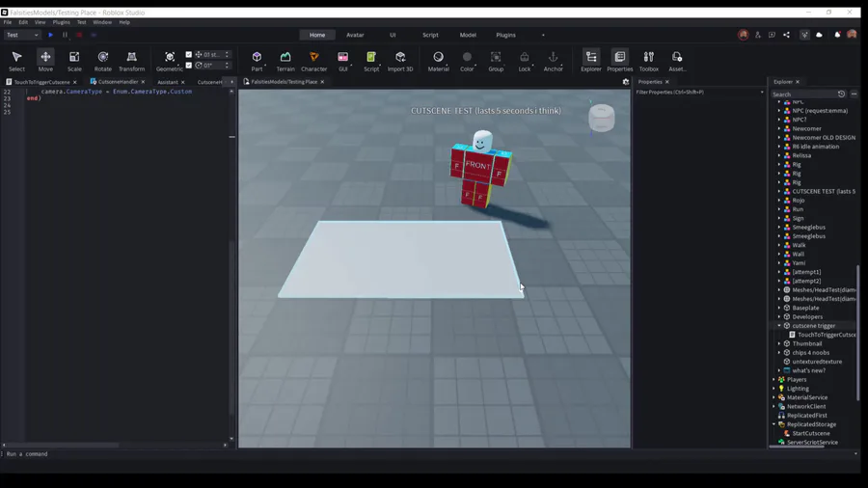Expand the Newcomer model
Image resolution: width=868 pixels, height=488 pixels.
click(779, 128)
